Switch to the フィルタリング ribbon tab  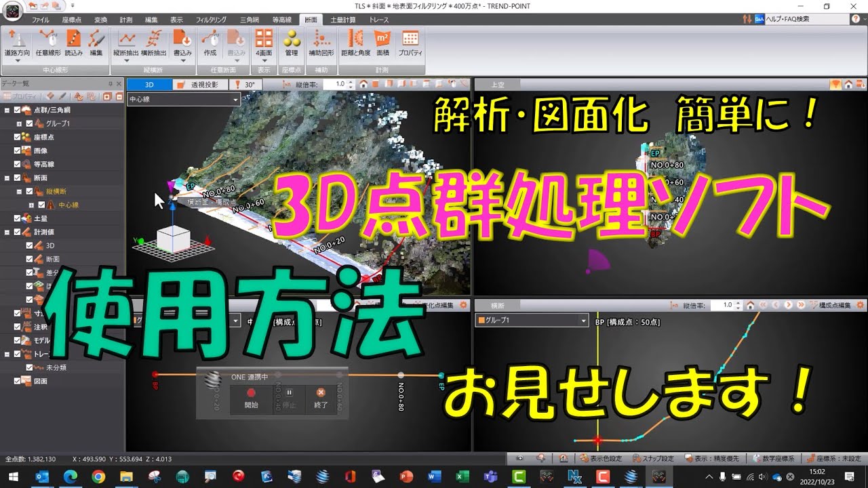tap(211, 20)
